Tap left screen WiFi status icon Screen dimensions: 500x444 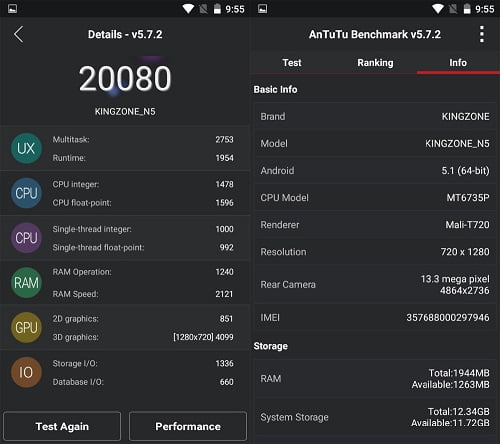click(x=188, y=9)
